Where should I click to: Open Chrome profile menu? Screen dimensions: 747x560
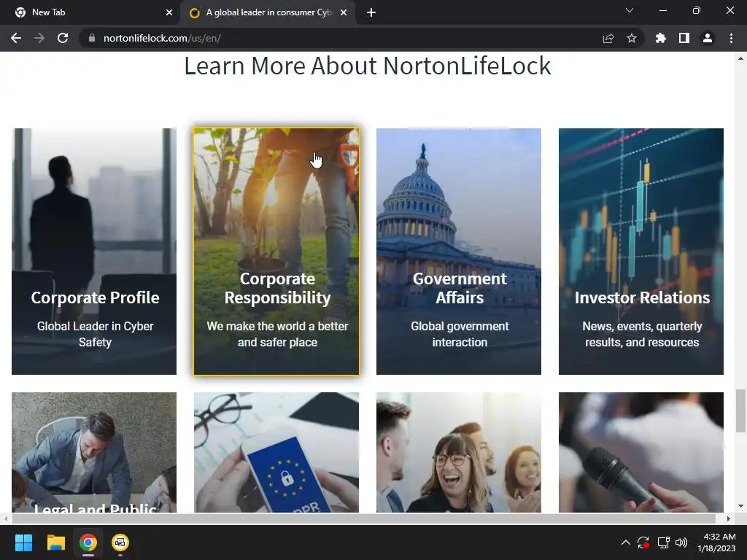pos(708,38)
